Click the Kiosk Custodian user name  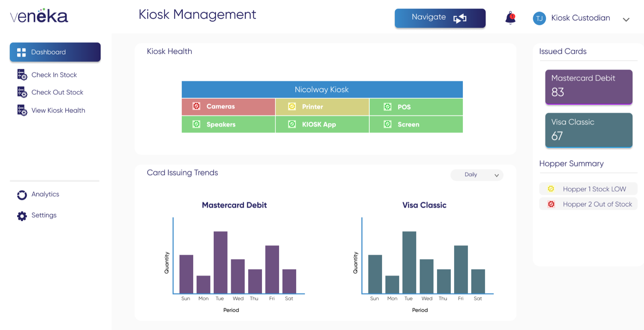tap(580, 18)
